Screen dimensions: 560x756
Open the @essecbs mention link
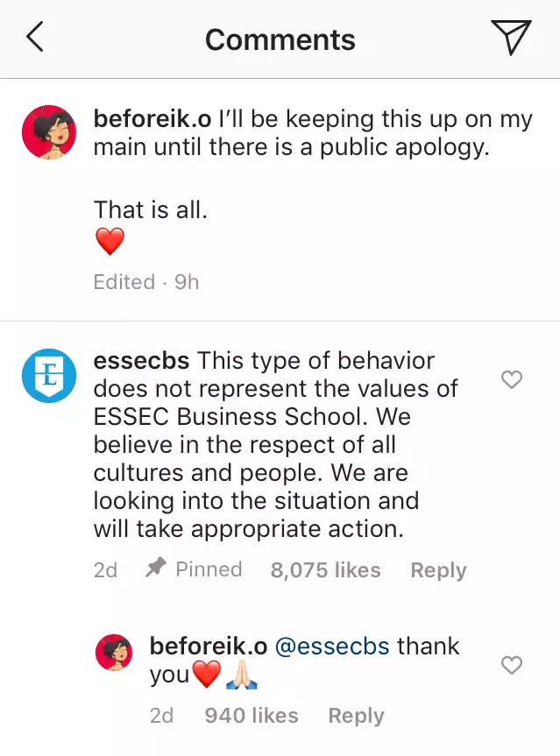[x=333, y=646]
